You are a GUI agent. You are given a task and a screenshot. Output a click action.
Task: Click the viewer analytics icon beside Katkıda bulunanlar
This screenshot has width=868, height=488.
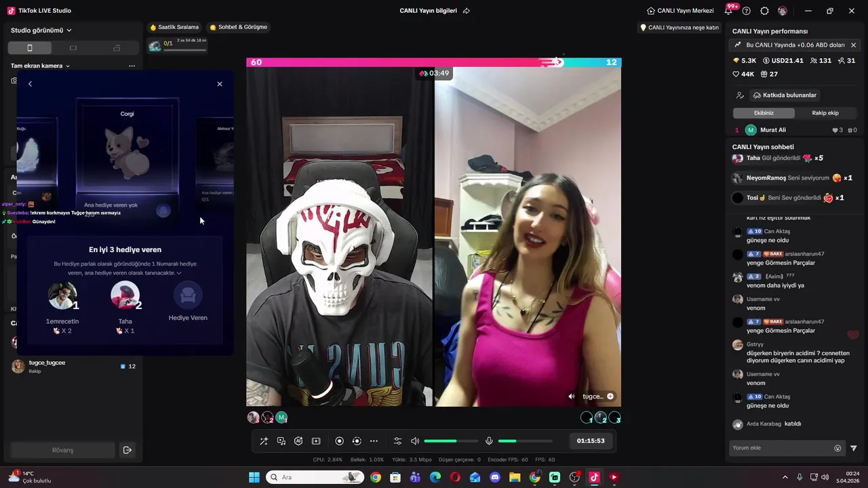point(740,96)
